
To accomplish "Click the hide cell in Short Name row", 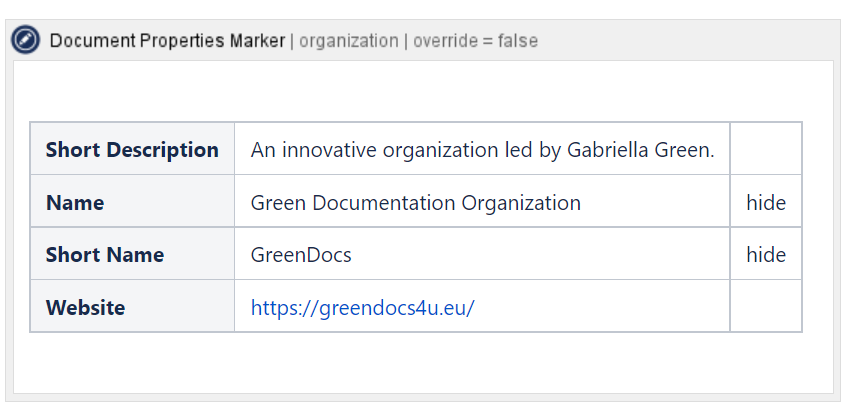I will [765, 255].
